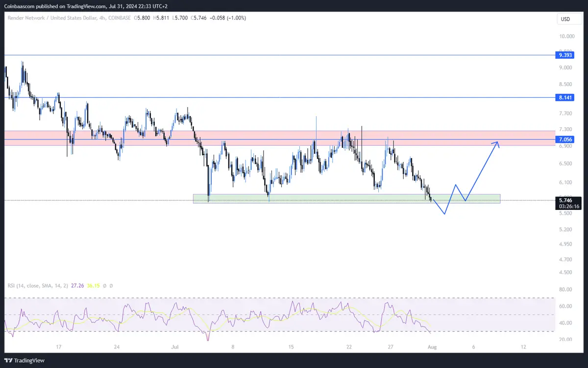
Task: Click the 17 date label on time axis
Action: 58,347
